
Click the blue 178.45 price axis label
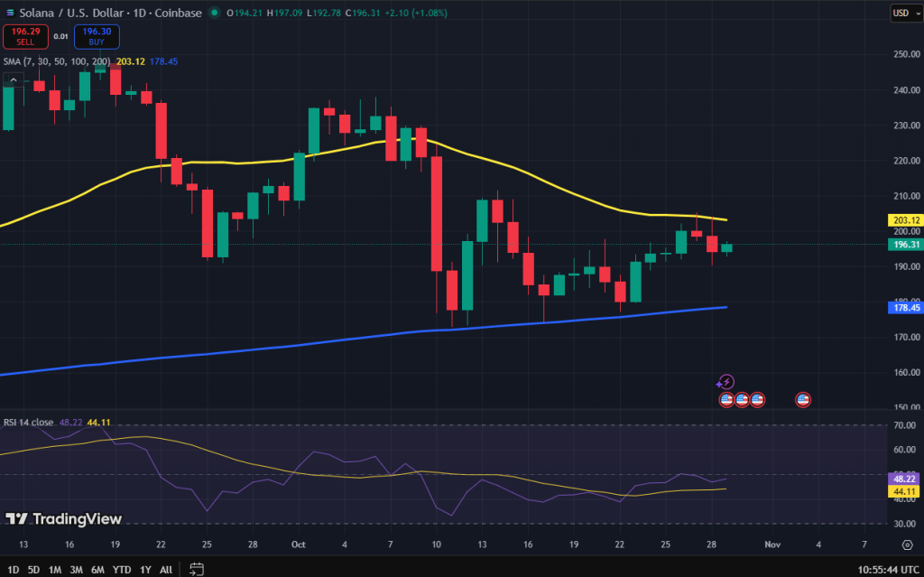pos(906,307)
